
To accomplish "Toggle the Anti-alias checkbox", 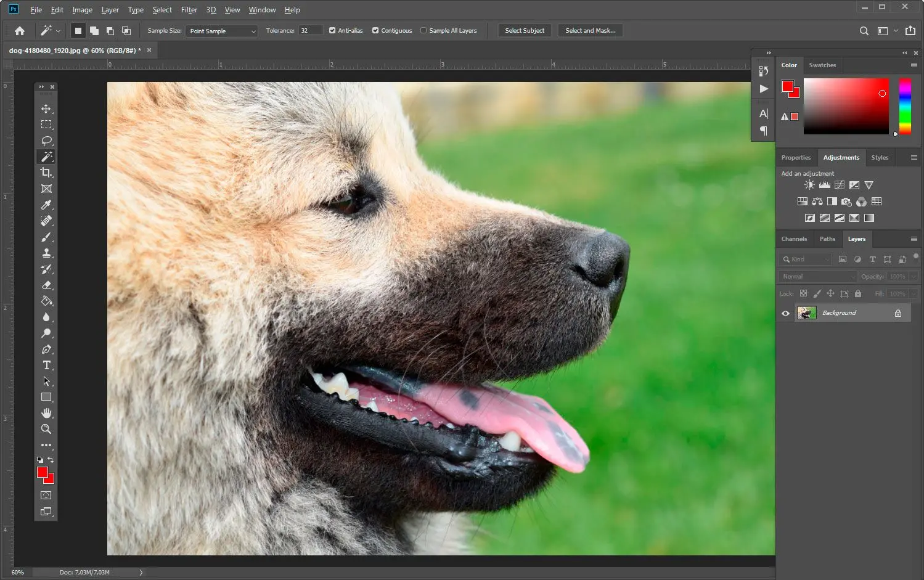I will click(x=332, y=30).
